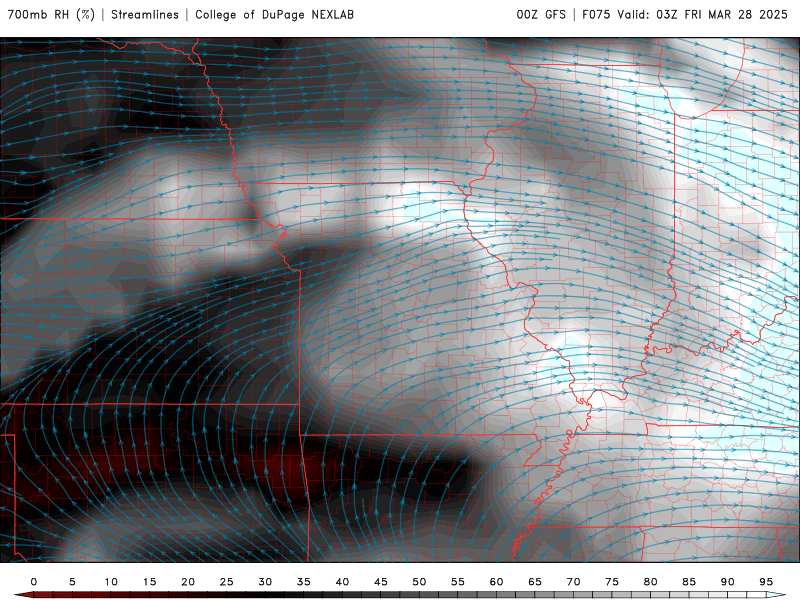Click the '20' value on color scale
The width and height of the screenshot is (800, 600).
coord(188,582)
